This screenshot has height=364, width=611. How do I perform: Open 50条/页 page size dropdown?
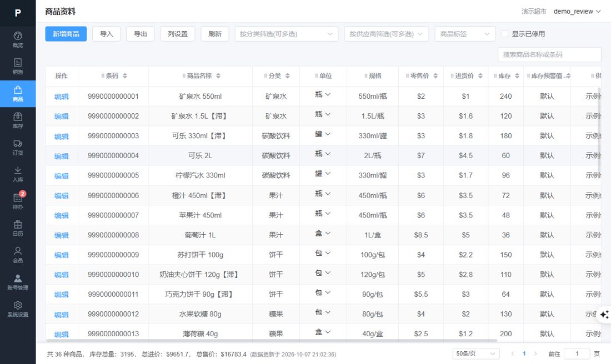click(476, 353)
